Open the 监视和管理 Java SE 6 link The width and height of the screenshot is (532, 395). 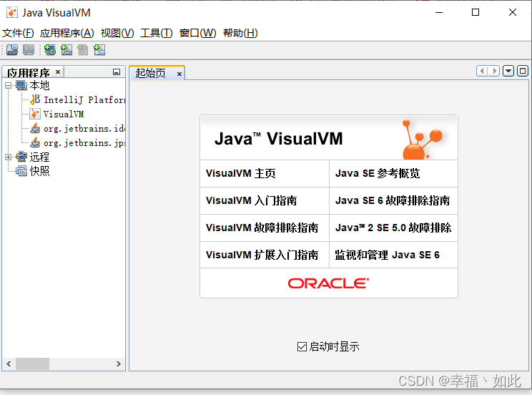387,255
